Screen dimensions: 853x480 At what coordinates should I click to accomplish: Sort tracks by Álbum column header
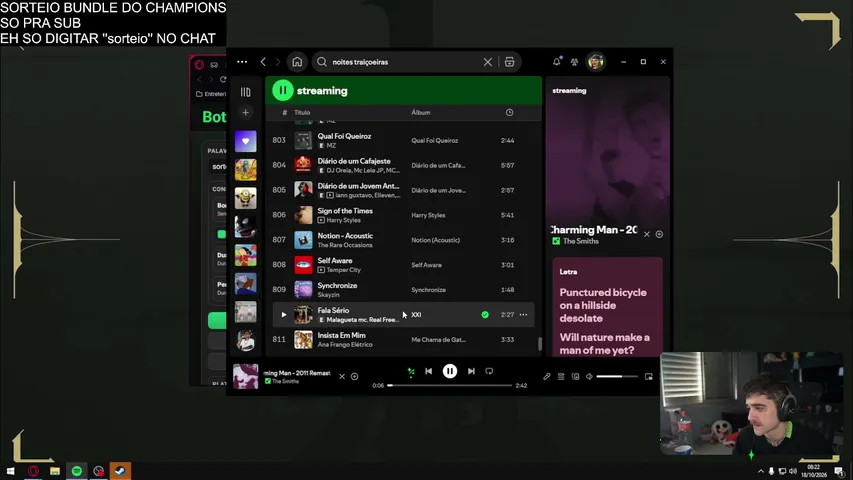coord(421,113)
